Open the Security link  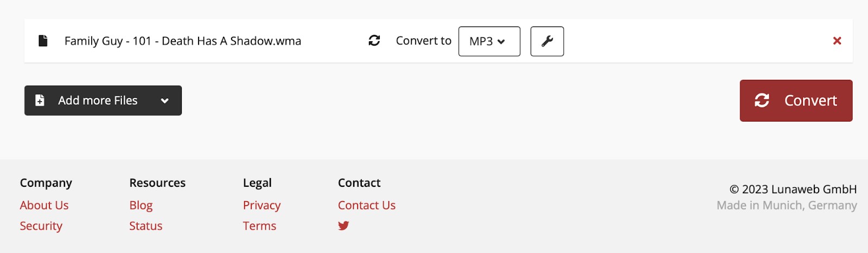(41, 226)
